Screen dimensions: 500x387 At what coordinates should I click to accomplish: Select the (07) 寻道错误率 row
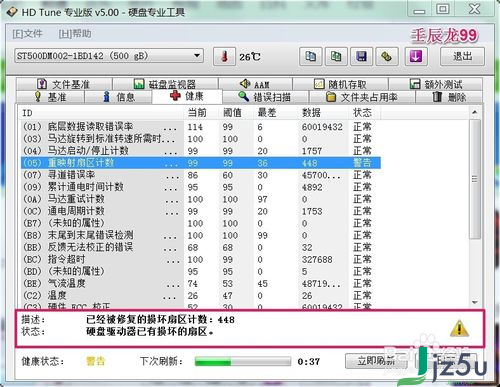(201, 175)
